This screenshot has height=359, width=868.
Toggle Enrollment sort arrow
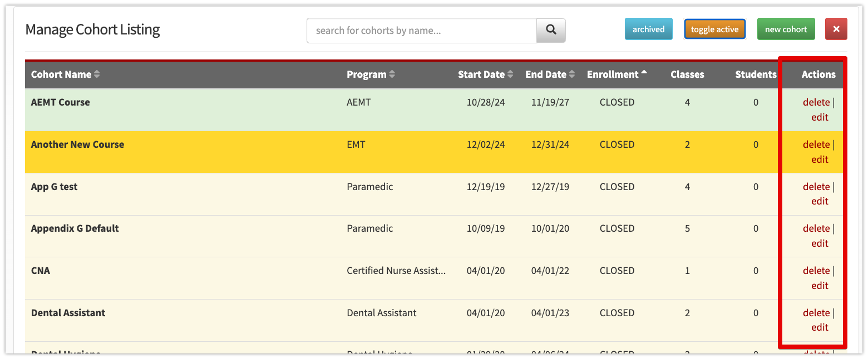coord(644,73)
